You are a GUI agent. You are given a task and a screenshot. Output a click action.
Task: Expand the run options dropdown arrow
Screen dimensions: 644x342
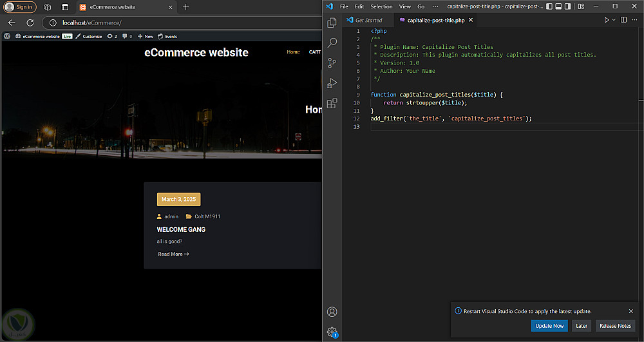(614, 20)
